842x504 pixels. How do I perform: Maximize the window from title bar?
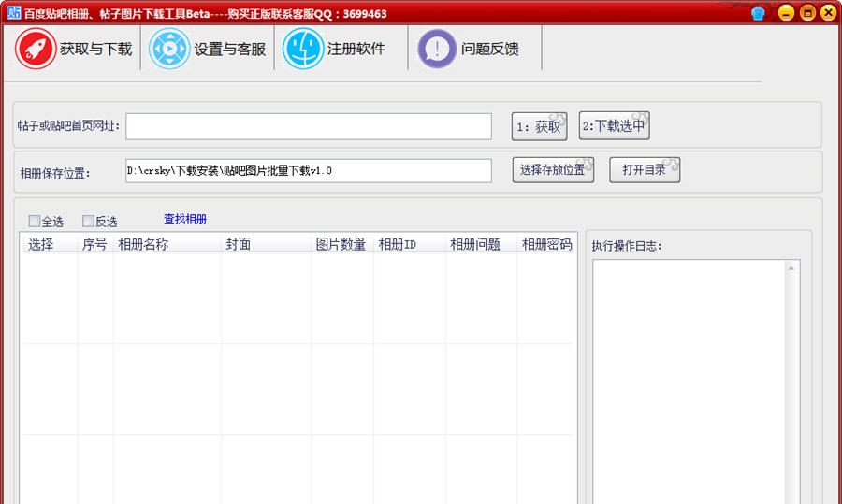click(x=807, y=13)
